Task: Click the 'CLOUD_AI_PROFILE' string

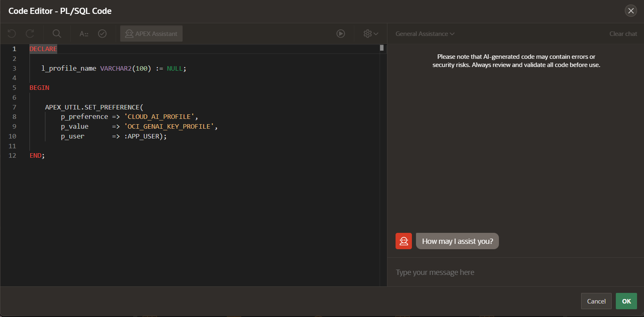Action: tap(159, 117)
